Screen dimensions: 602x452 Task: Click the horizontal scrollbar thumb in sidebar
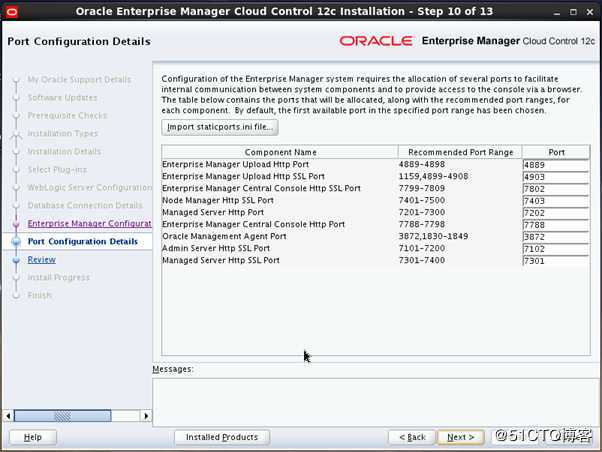(x=63, y=416)
